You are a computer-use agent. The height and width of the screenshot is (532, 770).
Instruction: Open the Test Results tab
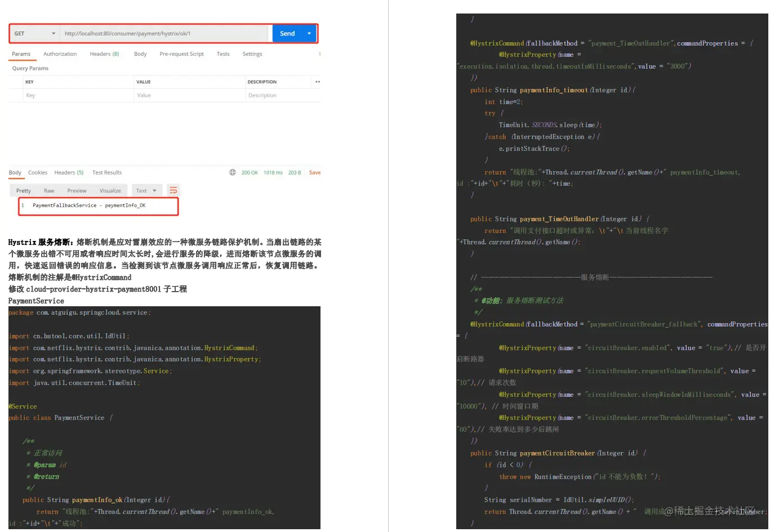pyautogui.click(x=106, y=172)
